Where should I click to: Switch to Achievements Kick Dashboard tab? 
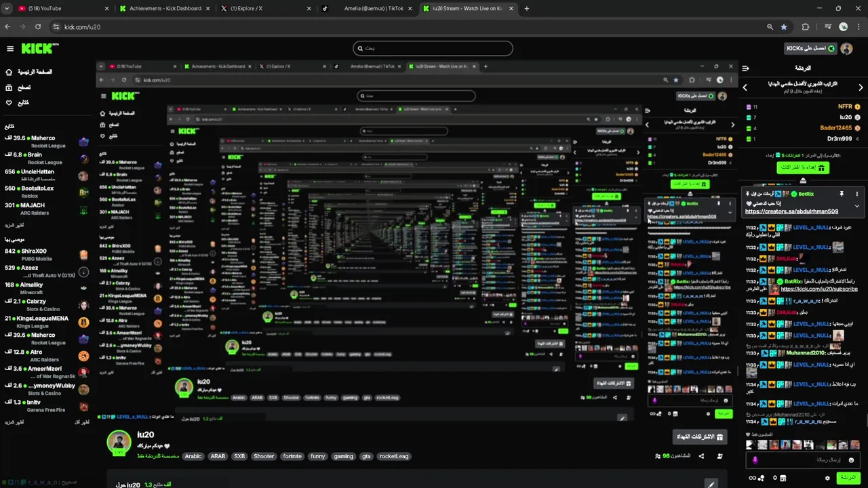165,8
